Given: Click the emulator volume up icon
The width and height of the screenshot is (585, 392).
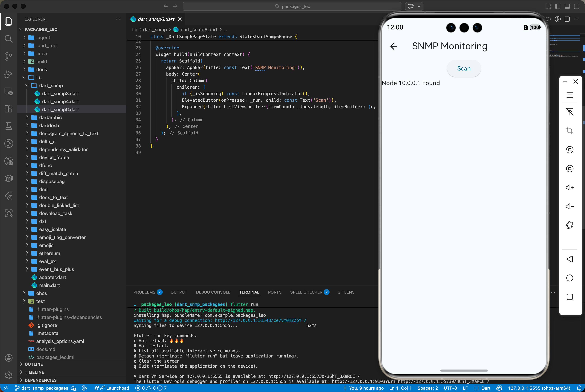Looking at the screenshot, I should click(x=570, y=187).
